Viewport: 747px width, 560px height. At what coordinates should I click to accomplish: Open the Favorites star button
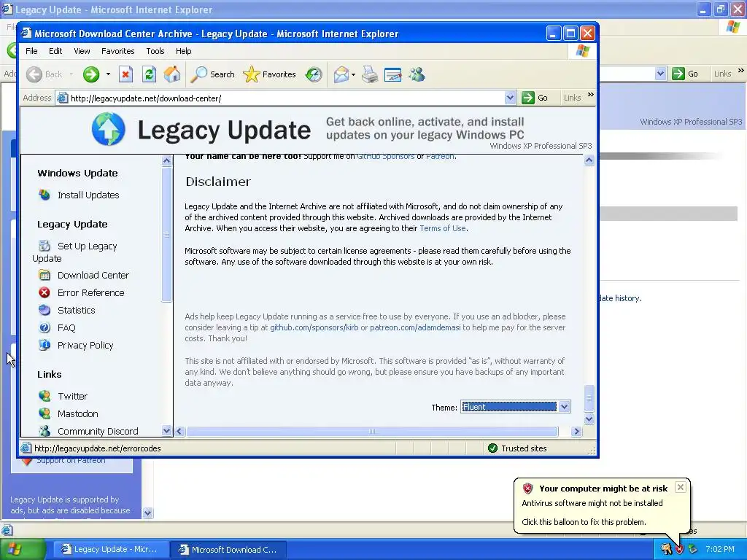[270, 74]
